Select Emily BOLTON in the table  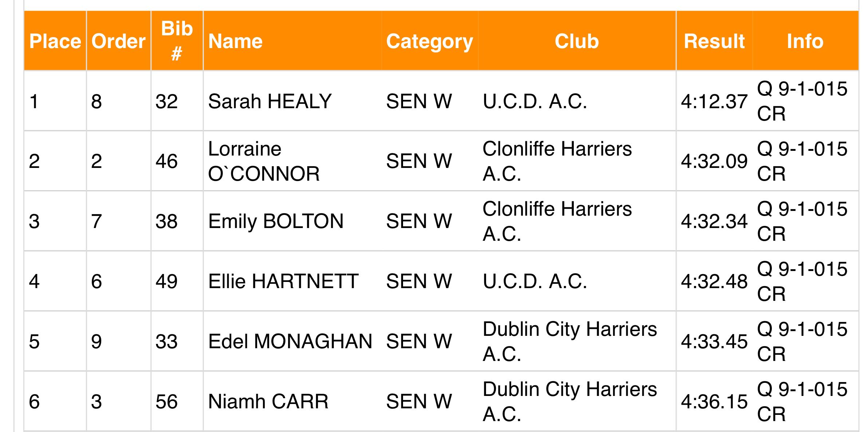click(276, 221)
